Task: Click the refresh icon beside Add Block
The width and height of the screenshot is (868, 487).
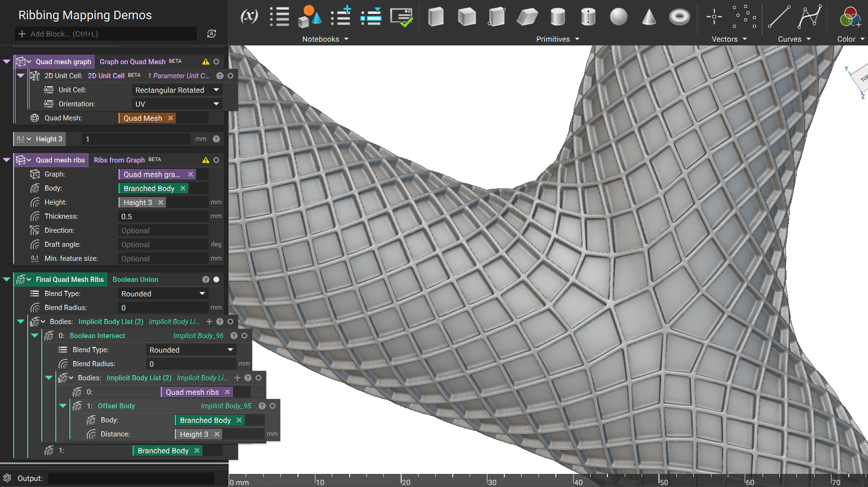Action: [x=211, y=34]
